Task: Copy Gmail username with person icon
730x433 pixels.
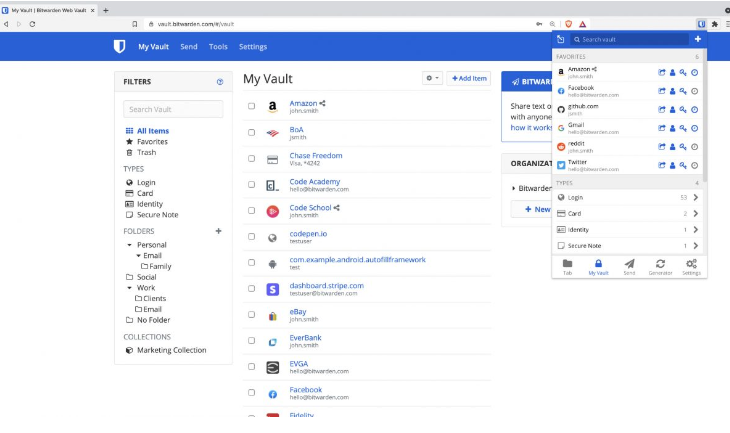Action: point(672,129)
